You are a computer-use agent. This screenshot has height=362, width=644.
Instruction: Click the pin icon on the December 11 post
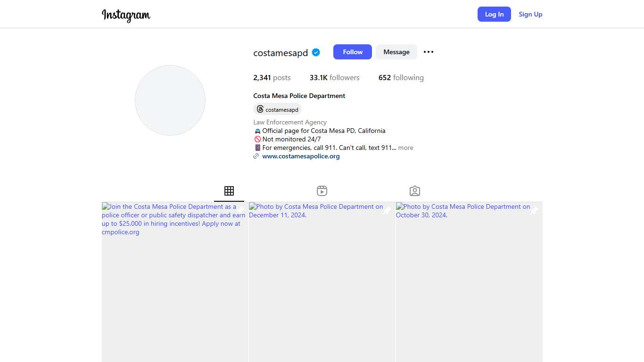[386, 211]
